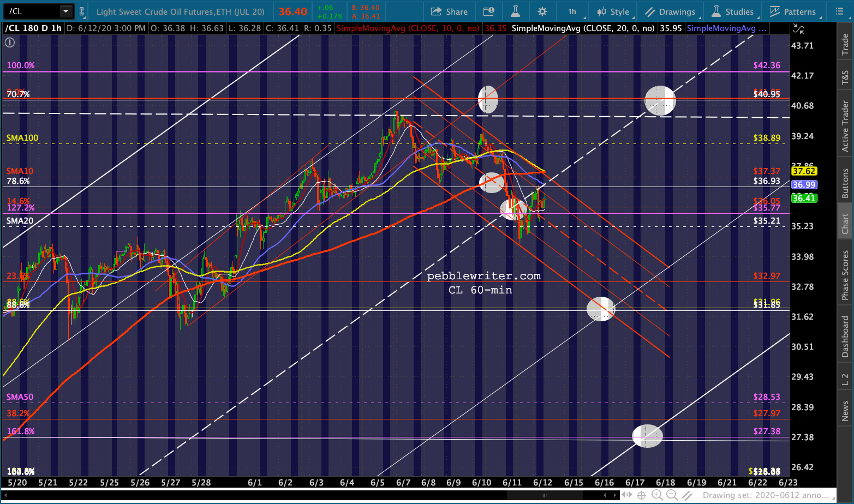The width and height of the screenshot is (854, 504).
Task: Click the $38.89 level label
Action: point(767,138)
